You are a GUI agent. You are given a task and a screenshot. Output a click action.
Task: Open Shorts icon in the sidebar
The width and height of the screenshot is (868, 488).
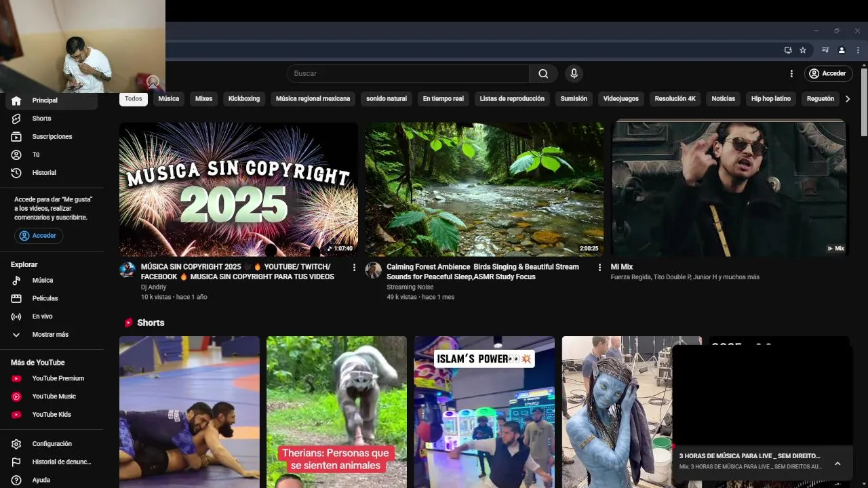tap(16, 119)
